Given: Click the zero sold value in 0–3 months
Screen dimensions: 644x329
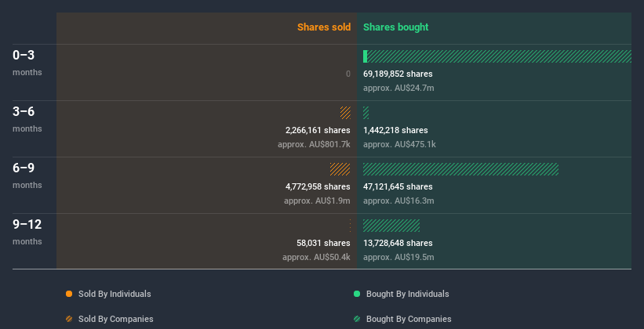Looking at the screenshot, I should coord(348,74).
